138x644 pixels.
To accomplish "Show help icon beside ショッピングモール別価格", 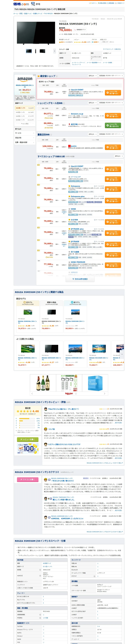I will point(64,103).
